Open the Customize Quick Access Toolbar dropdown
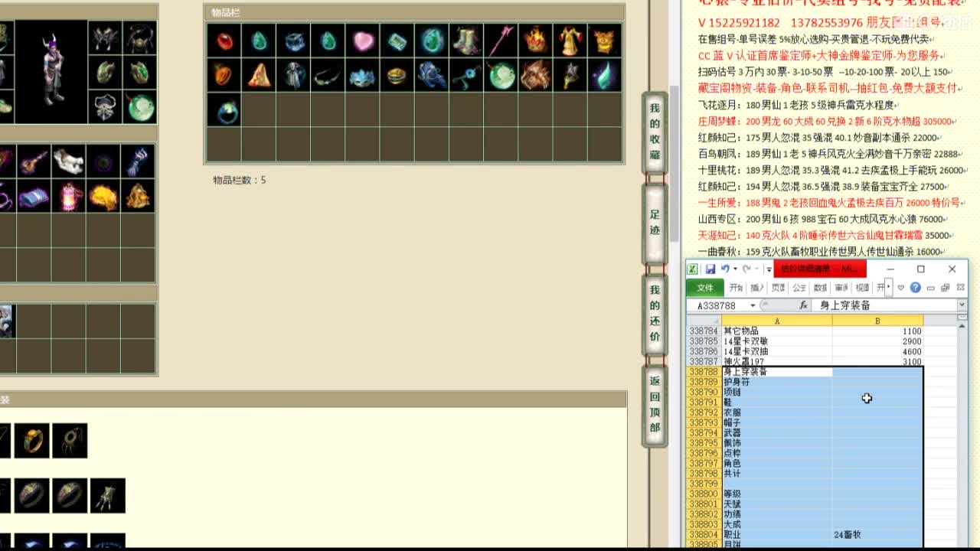This screenshot has height=551, width=980. coord(769,269)
